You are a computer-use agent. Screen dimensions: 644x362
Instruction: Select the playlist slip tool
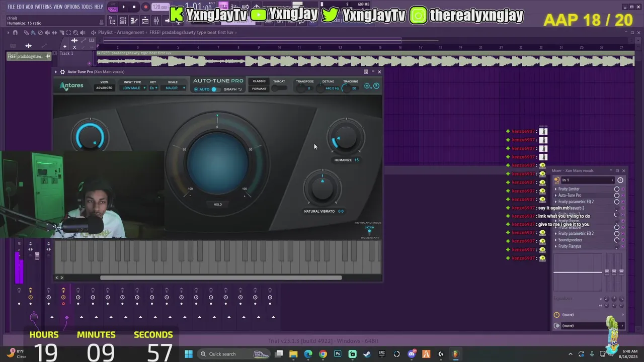[x=54, y=33]
